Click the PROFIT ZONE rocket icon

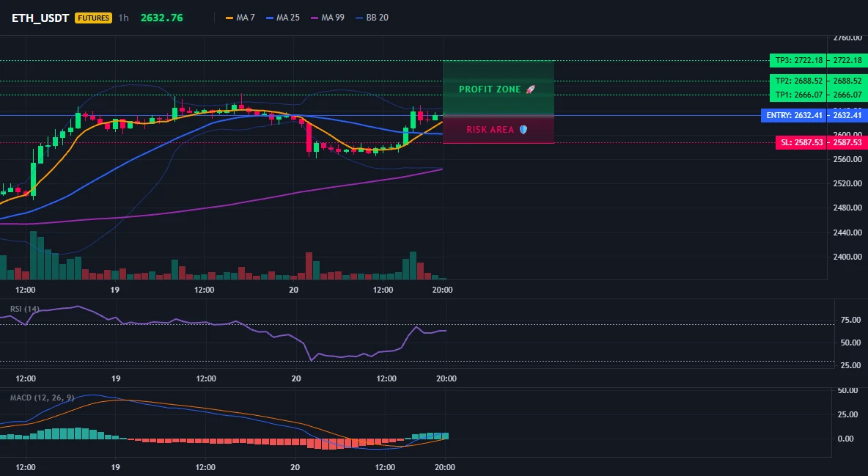(530, 89)
